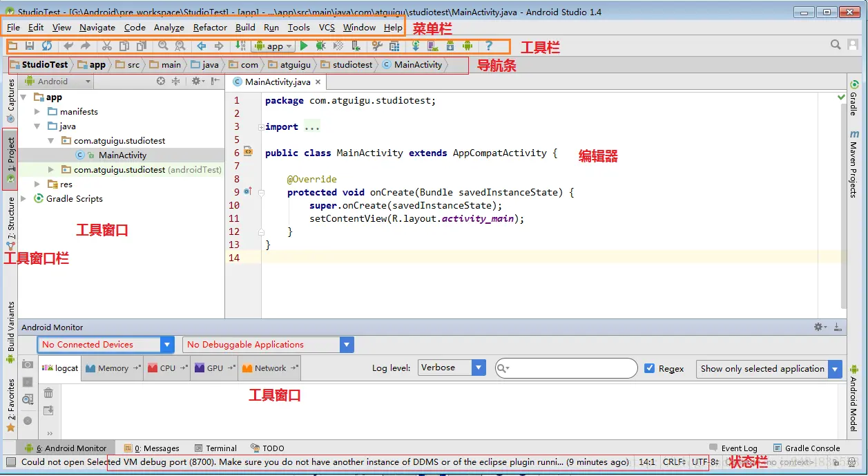Click Collapse All icon in Project panel

[x=176, y=82]
